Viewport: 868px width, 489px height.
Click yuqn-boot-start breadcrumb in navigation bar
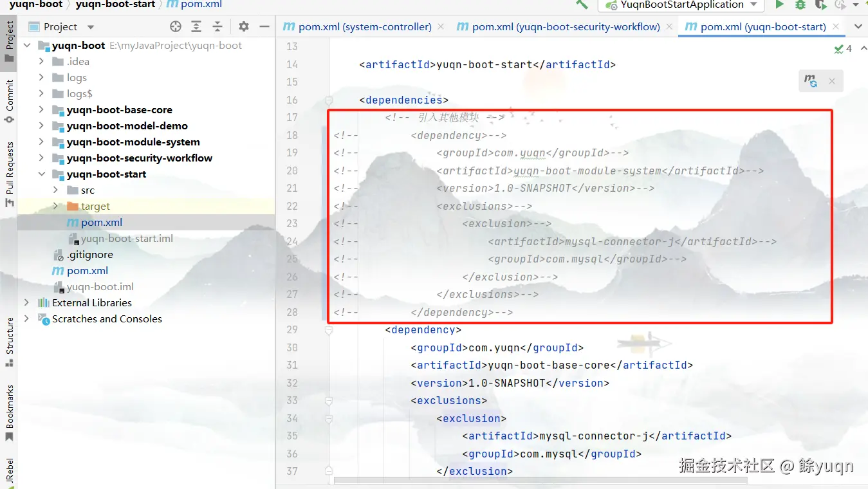tap(115, 5)
